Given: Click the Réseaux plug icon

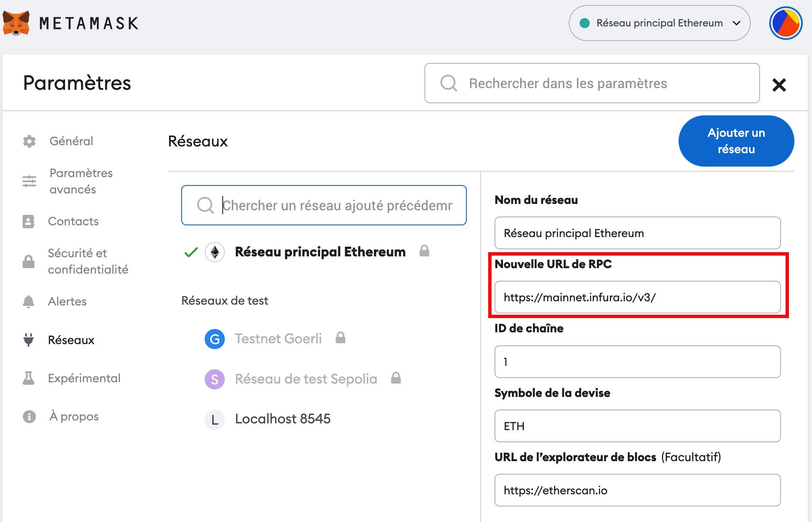Looking at the screenshot, I should tap(29, 339).
